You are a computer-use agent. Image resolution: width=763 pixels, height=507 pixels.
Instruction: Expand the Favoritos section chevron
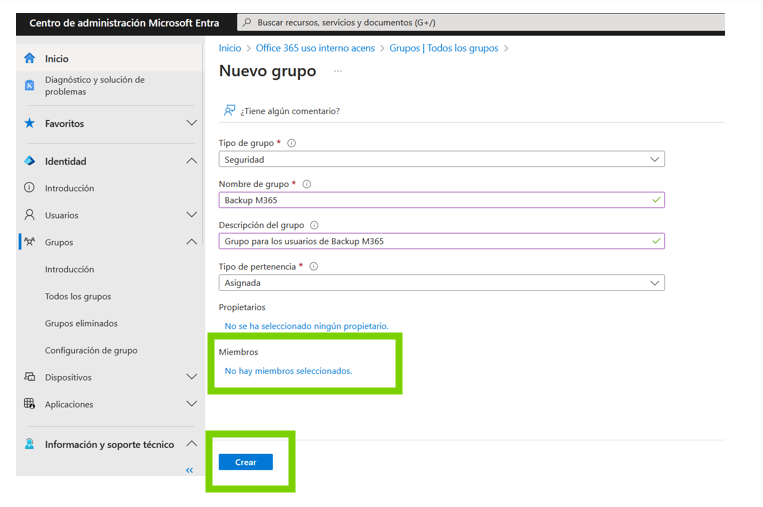[x=192, y=123]
